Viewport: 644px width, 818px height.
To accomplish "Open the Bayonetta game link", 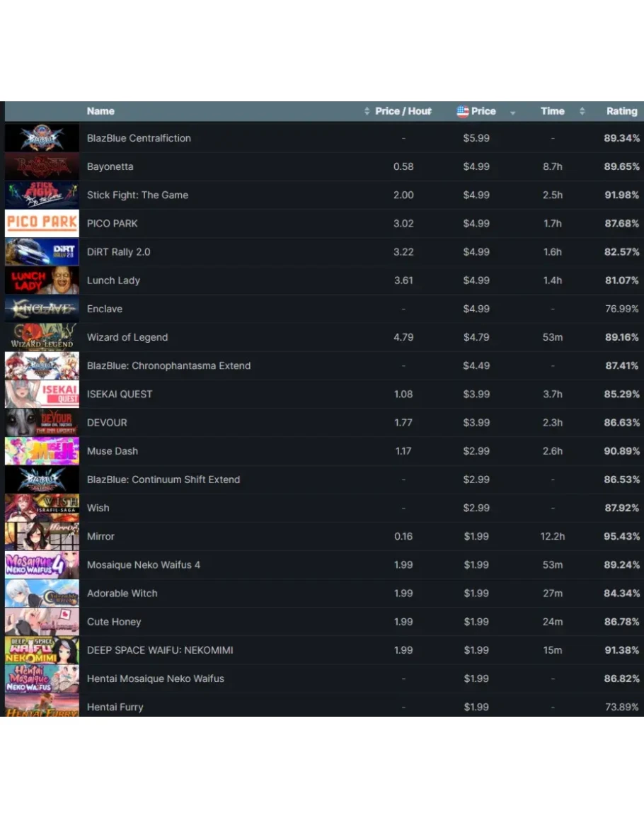I will point(110,167).
